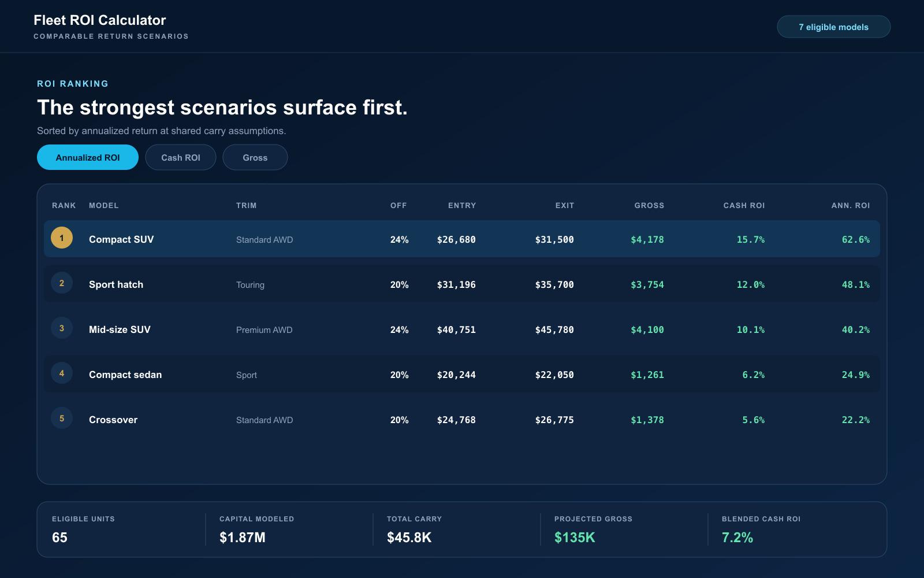Click Projected Gross value $135K

575,538
